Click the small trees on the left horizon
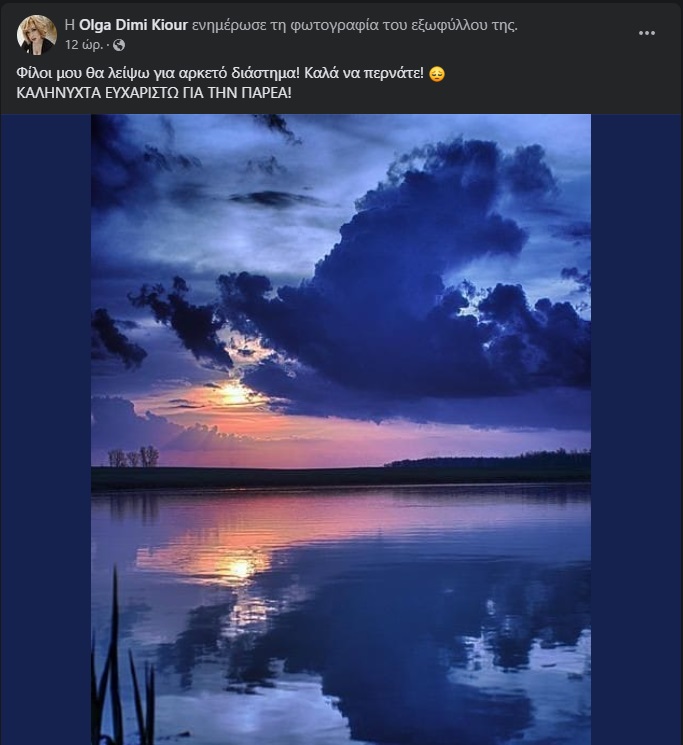683x745 pixels. coord(133,457)
